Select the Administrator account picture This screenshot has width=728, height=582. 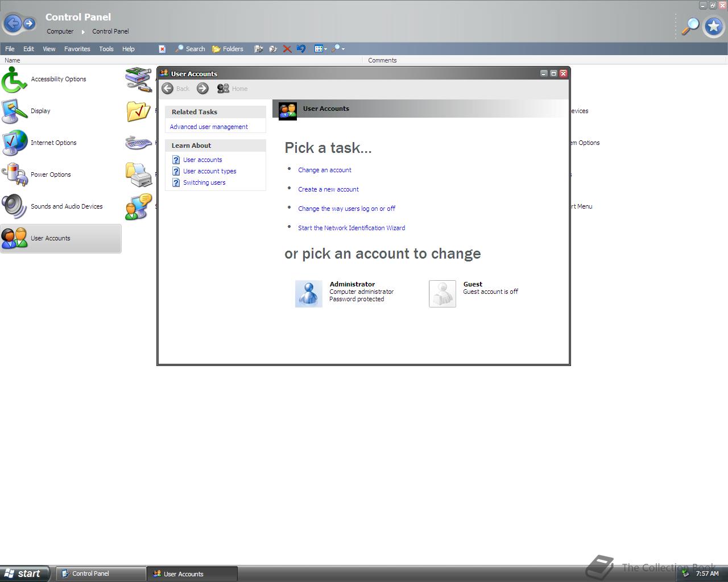(x=309, y=294)
